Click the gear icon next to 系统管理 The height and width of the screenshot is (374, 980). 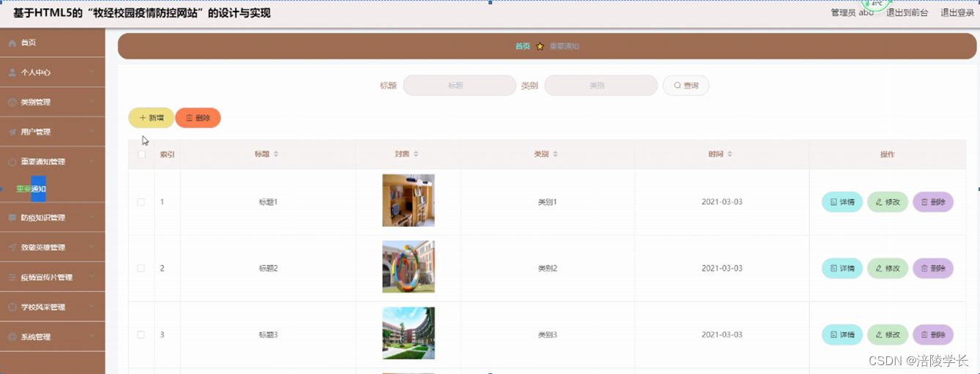(12, 337)
